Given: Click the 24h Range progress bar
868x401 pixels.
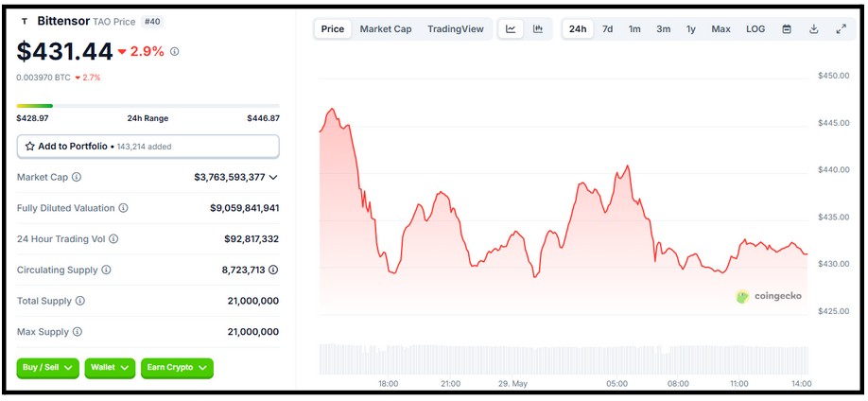Looking at the screenshot, I should pos(148,106).
